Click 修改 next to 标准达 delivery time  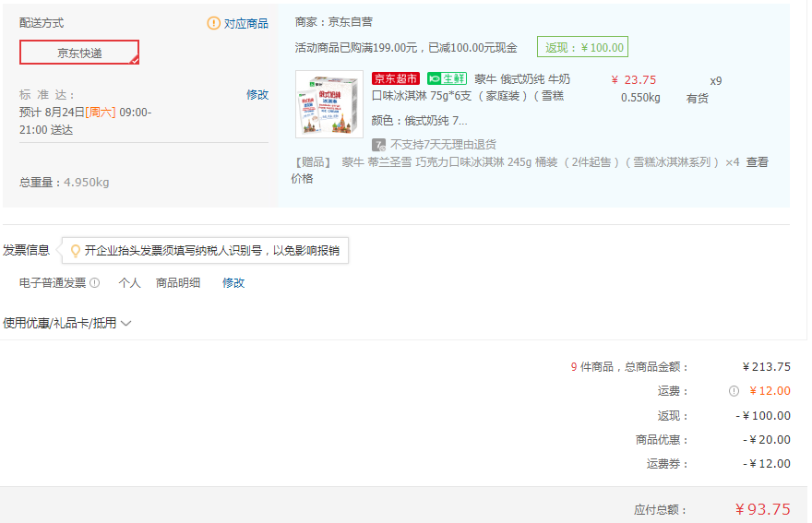pos(257,95)
